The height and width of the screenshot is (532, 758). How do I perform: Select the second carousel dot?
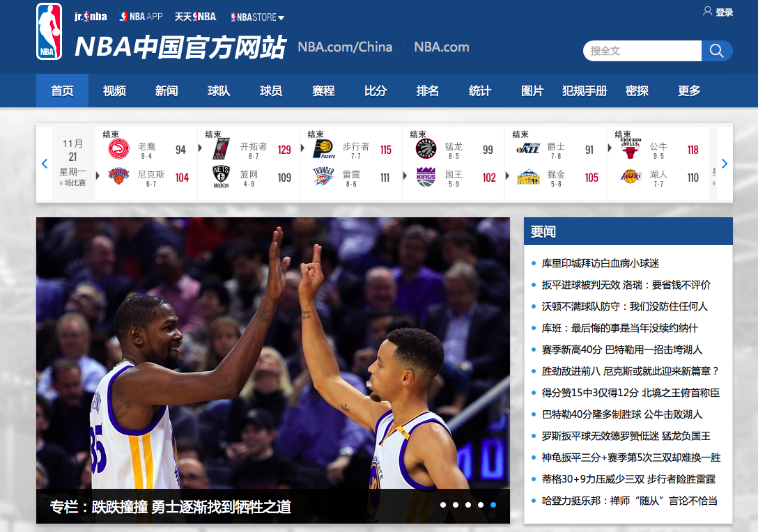pyautogui.click(x=456, y=505)
